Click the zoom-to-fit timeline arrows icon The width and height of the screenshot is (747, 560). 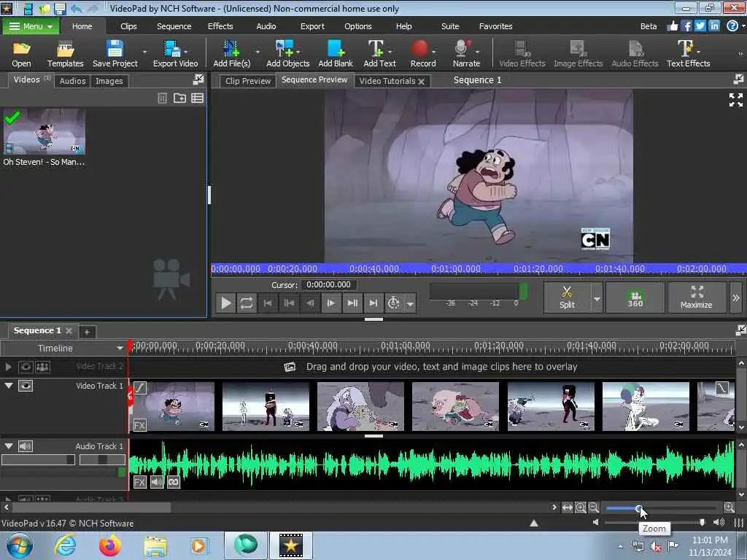pos(567,507)
